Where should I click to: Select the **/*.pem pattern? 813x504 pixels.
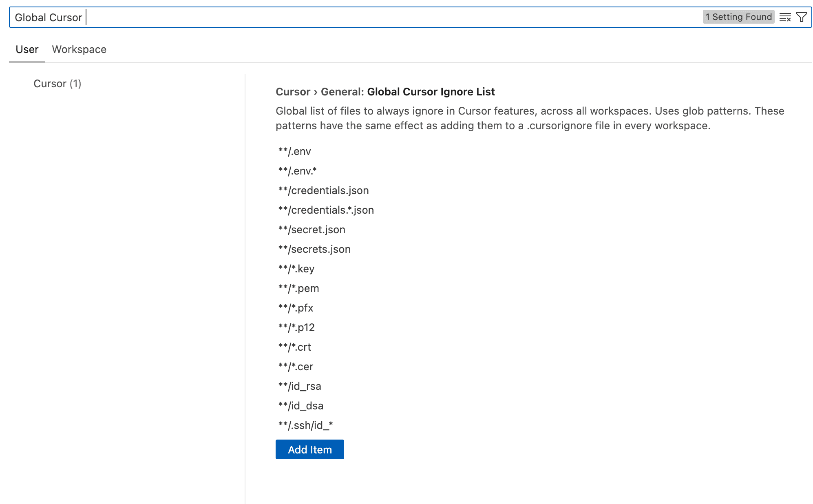298,288
